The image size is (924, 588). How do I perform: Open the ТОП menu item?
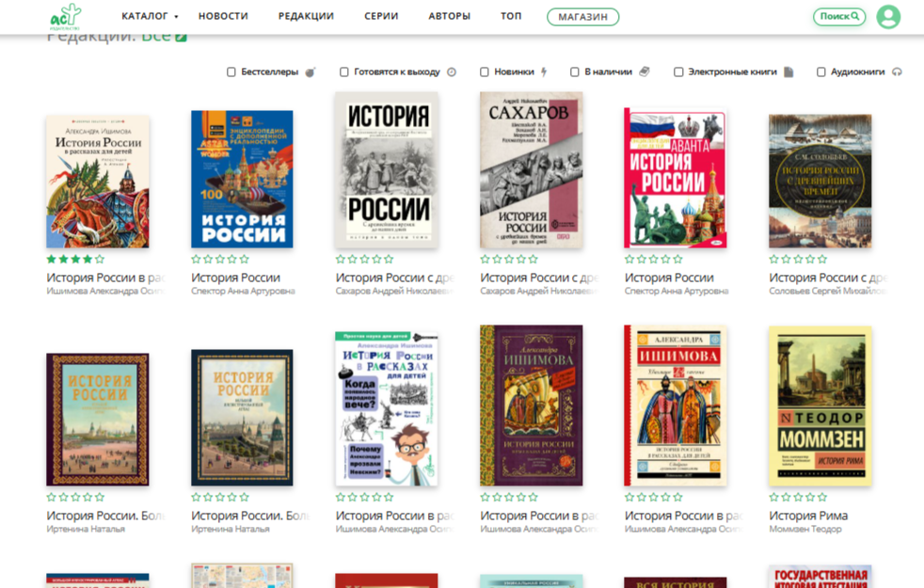[x=511, y=16]
